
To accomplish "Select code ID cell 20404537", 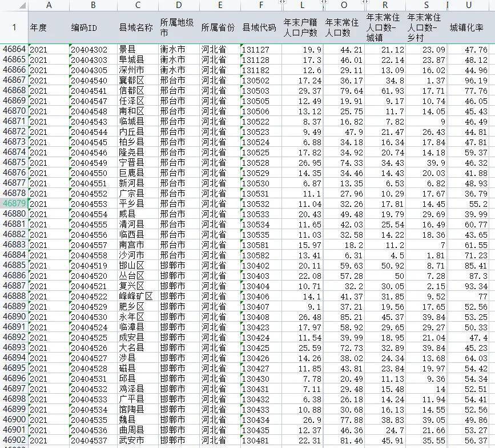I will coord(93,440).
